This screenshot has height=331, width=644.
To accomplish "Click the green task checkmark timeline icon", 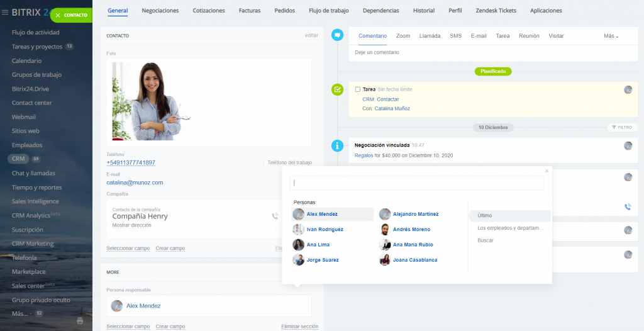I will pyautogui.click(x=338, y=90).
